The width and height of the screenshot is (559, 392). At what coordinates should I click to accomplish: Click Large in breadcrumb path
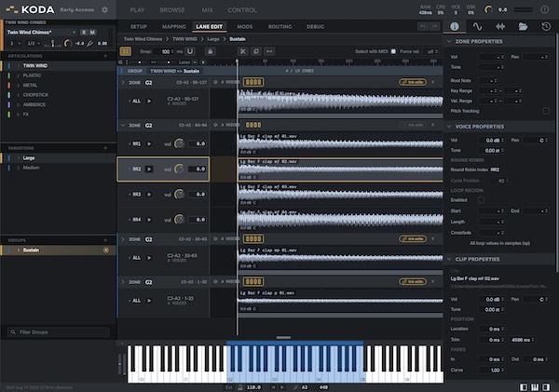(x=213, y=39)
